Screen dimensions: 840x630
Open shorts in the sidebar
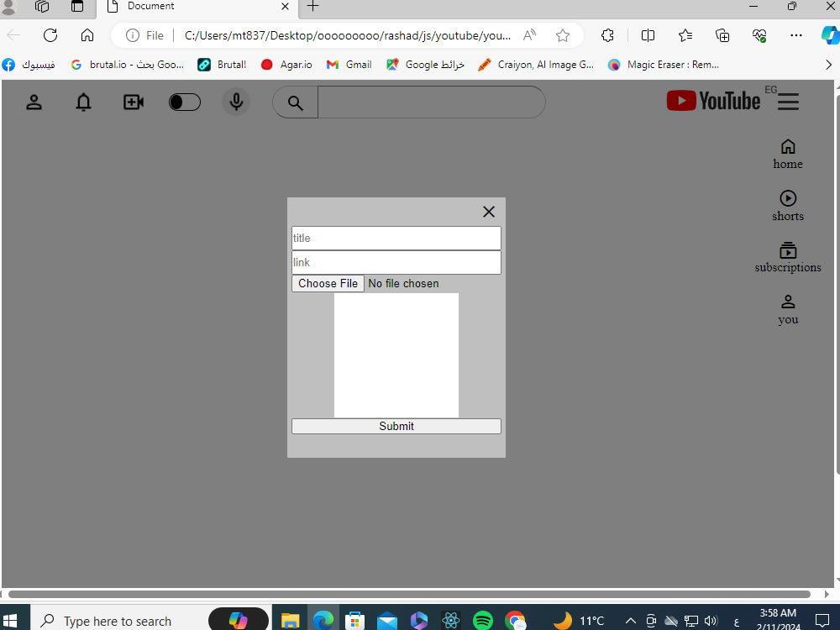tap(788, 206)
